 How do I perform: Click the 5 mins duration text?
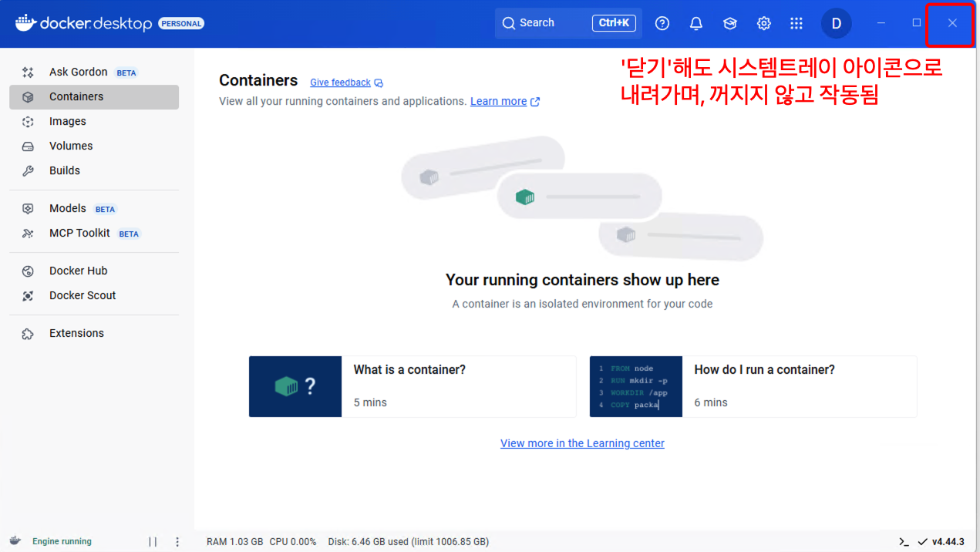coord(370,402)
